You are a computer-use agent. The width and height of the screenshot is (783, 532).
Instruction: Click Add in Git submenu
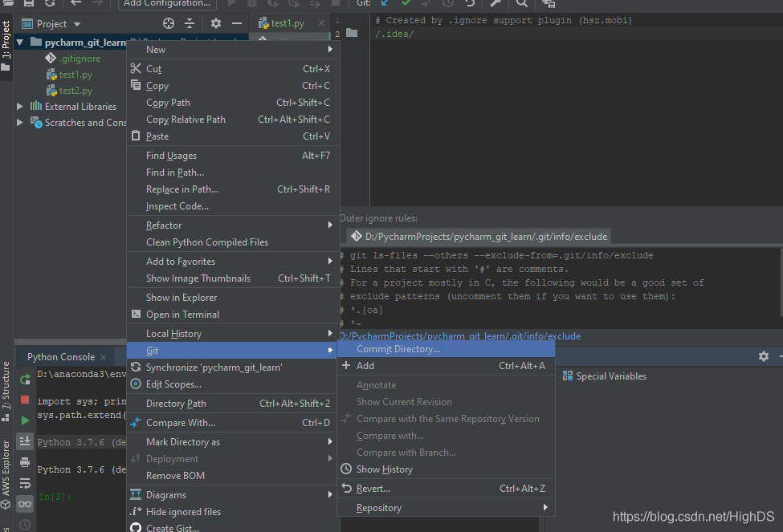tap(446, 366)
